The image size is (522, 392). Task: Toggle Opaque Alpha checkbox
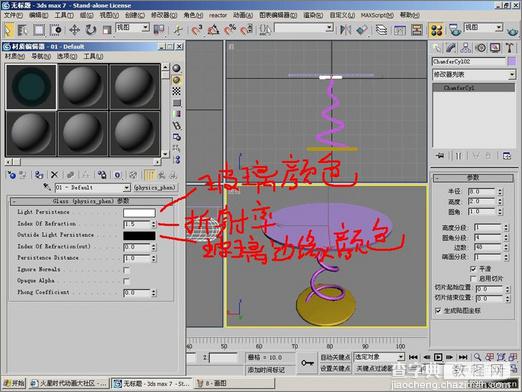(x=126, y=281)
